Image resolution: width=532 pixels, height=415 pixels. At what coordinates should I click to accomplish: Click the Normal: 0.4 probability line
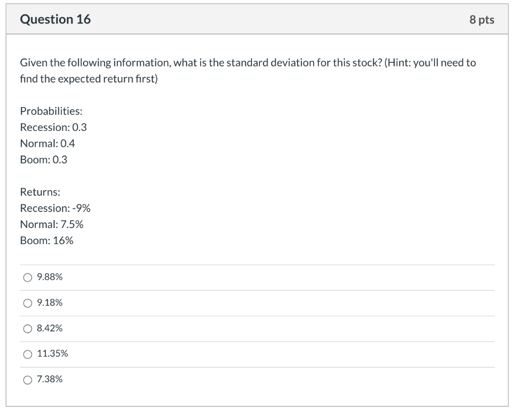[47, 143]
